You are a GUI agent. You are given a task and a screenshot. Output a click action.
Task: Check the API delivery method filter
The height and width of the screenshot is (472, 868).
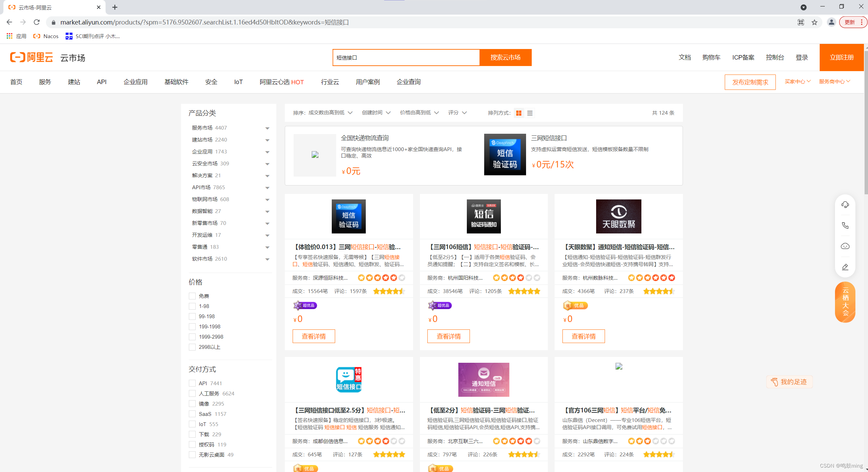coord(192,383)
